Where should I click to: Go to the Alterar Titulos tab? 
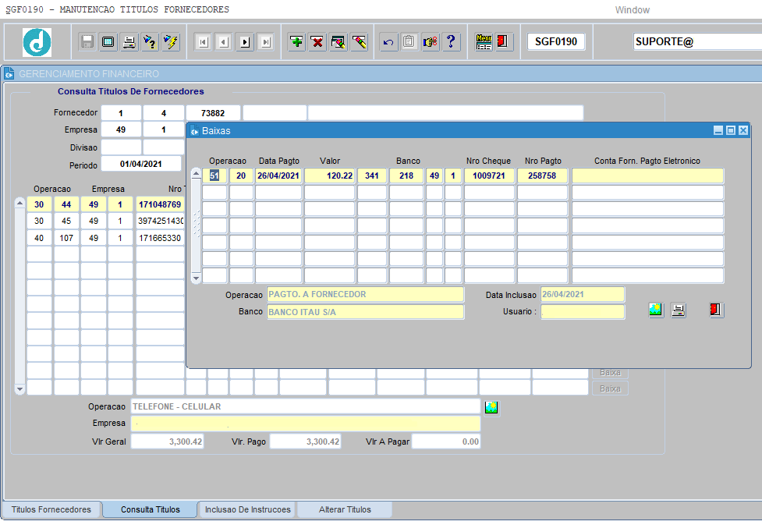click(345, 509)
